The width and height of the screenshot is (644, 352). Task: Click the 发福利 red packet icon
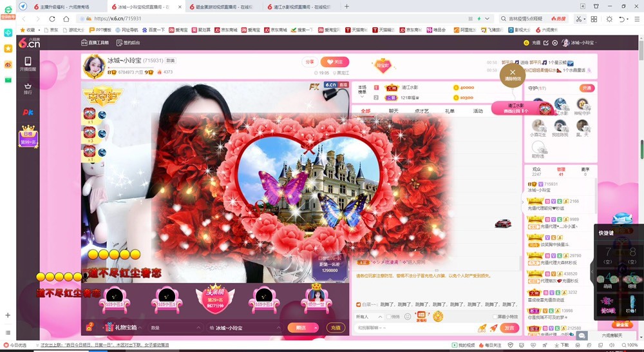click(x=421, y=317)
